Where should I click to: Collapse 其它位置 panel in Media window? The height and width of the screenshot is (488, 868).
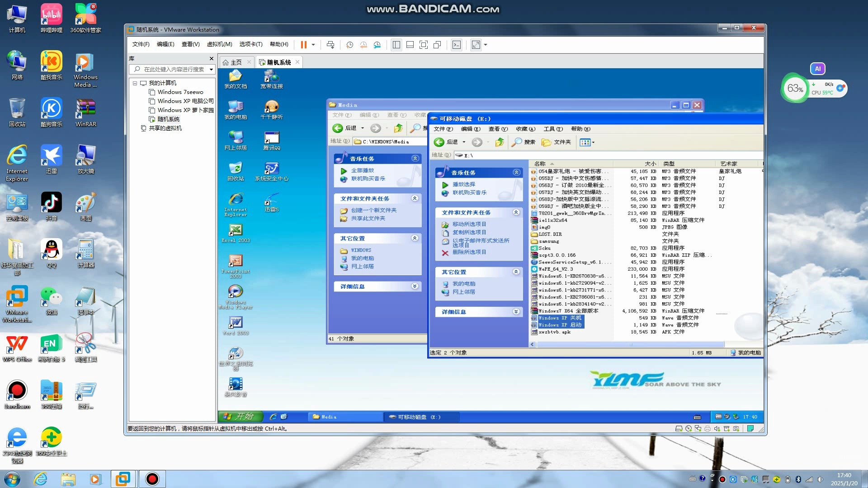(x=415, y=238)
